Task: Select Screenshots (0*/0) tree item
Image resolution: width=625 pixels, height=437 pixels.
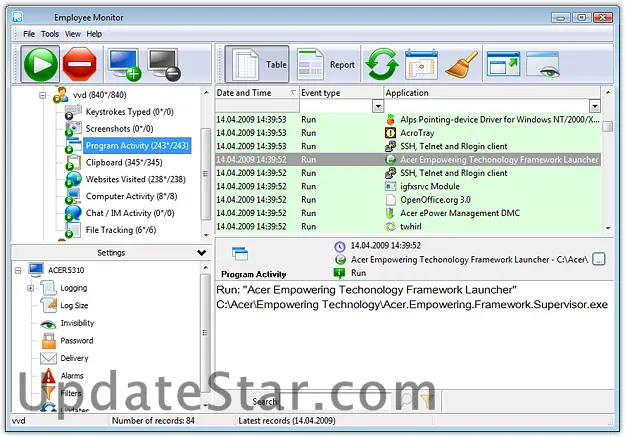Action: [x=119, y=129]
